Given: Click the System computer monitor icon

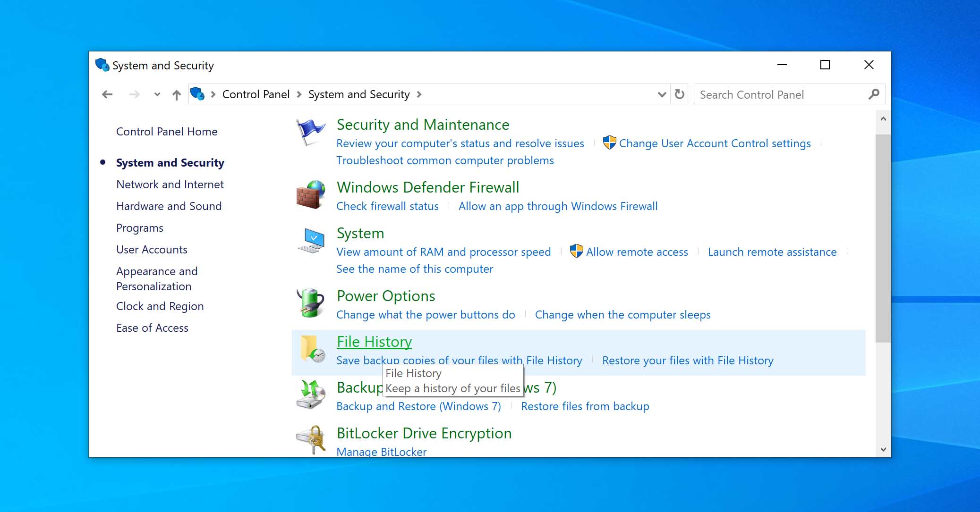Looking at the screenshot, I should tap(311, 241).
